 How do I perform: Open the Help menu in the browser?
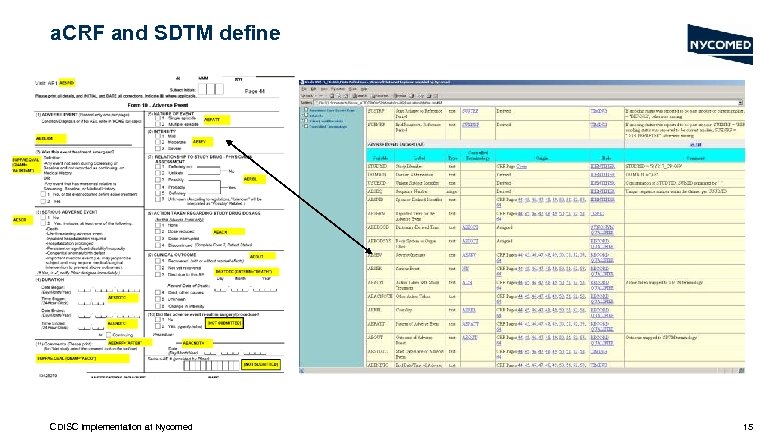coord(364,89)
